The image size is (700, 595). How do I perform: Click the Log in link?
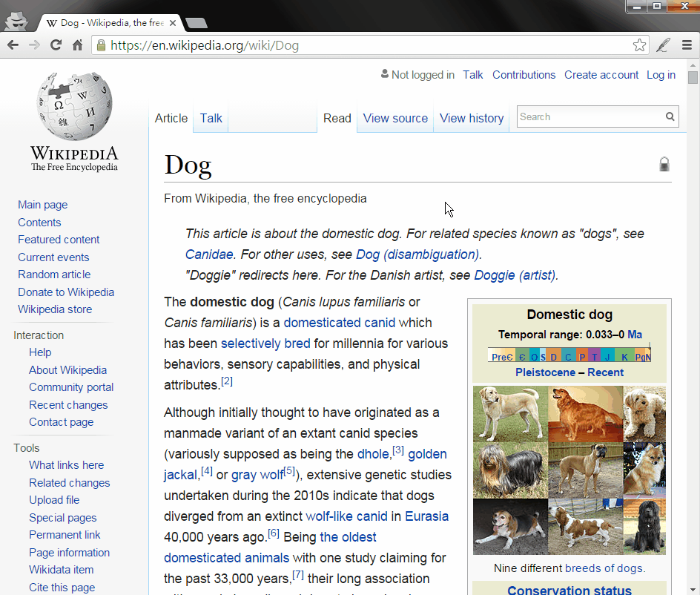tap(661, 75)
